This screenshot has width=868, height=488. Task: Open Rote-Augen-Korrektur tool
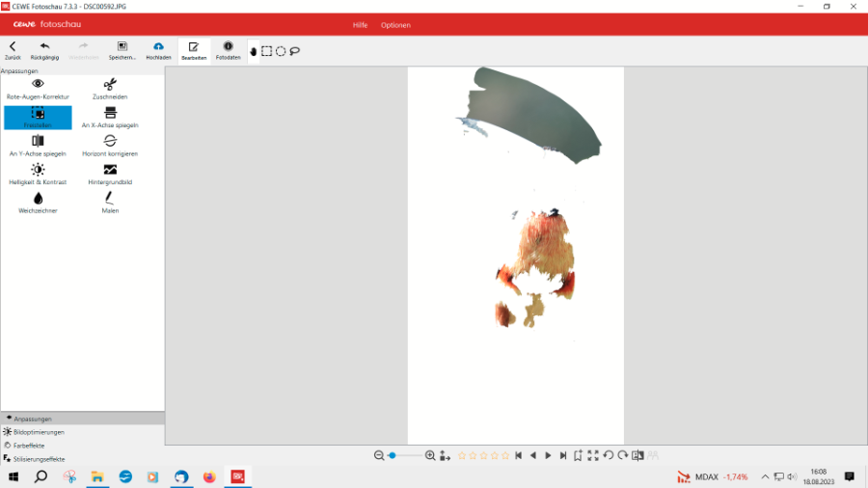(38, 89)
